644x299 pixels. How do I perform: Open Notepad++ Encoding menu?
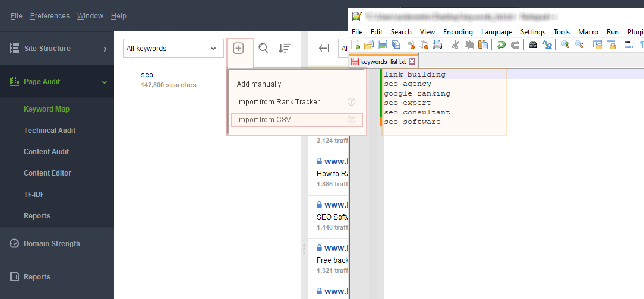[x=458, y=32]
